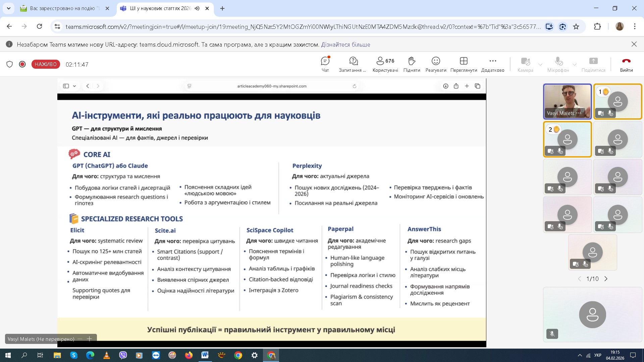Open the Запитання (Q&A) panel
Image resolution: width=644 pixels, height=362 pixels.
point(353,64)
